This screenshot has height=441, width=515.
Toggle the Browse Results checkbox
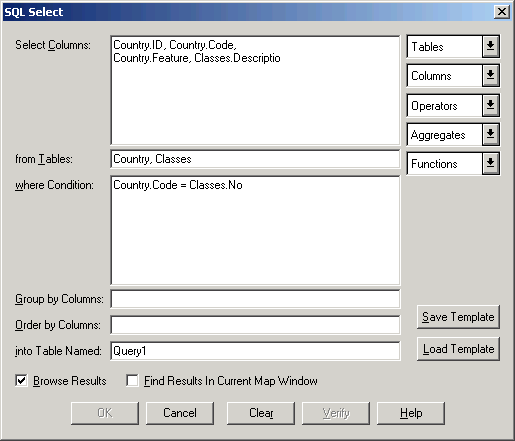point(21,380)
